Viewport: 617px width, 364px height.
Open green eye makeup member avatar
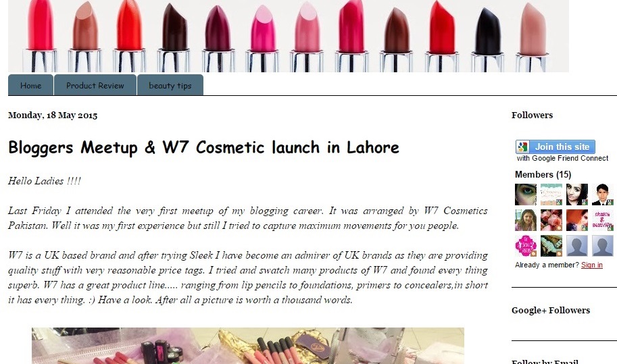tap(525, 194)
